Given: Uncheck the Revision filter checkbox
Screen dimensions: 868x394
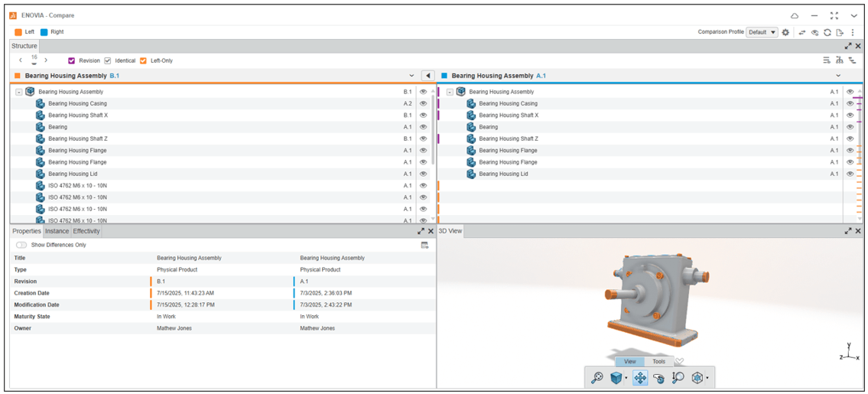Looking at the screenshot, I should 72,60.
